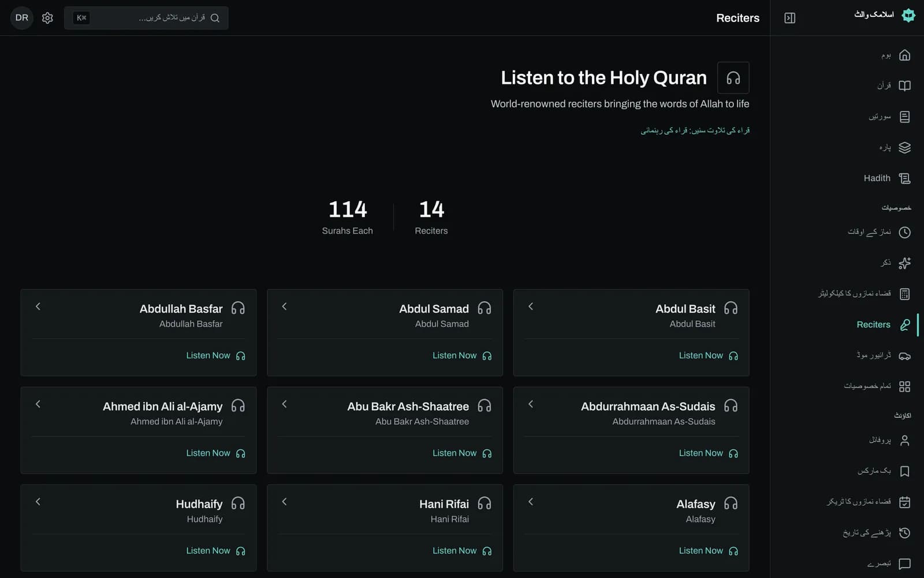Open the all features grid icon
The width and height of the screenshot is (924, 578).
pos(904,386)
